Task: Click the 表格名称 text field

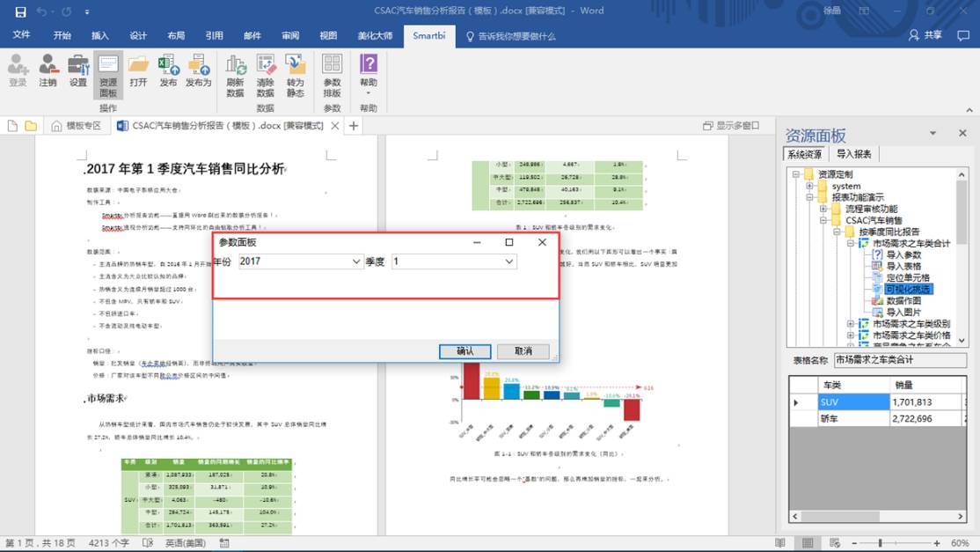Action: (900, 360)
